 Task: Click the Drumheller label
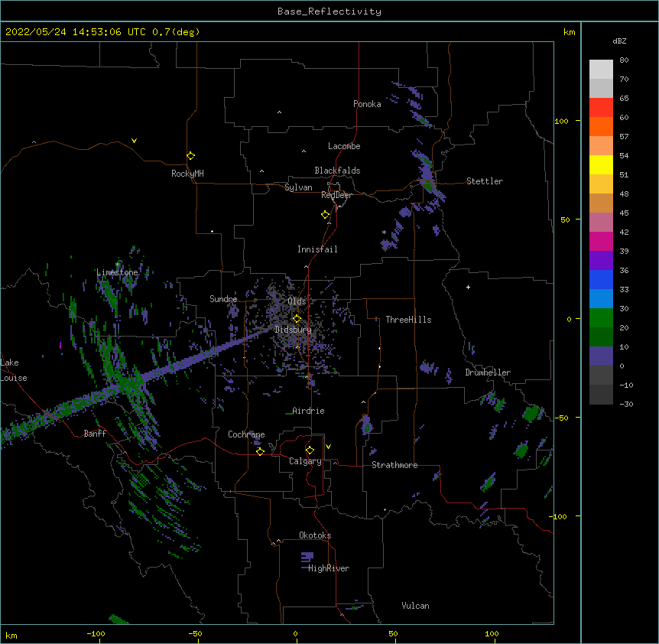pyautogui.click(x=488, y=372)
